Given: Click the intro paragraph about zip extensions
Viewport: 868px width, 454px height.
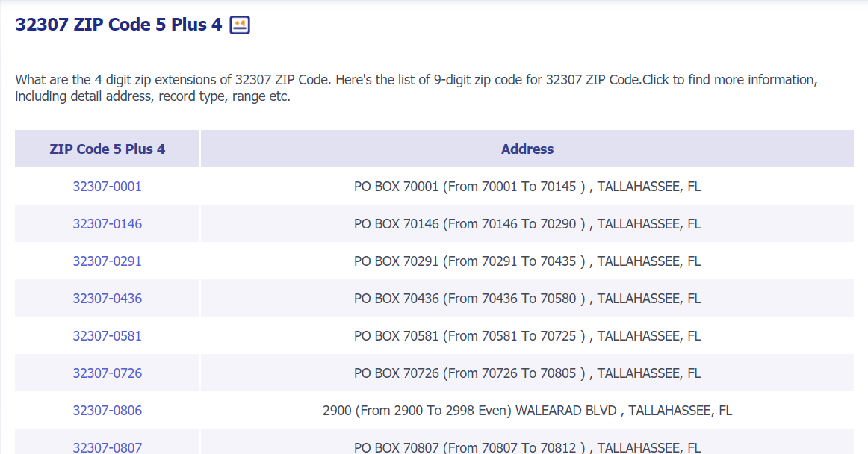Looking at the screenshot, I should coord(416,88).
